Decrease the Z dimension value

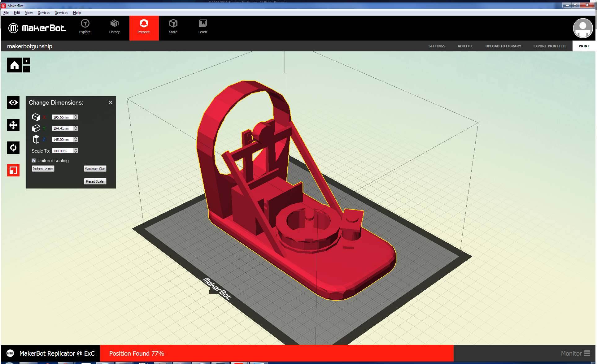point(76,141)
